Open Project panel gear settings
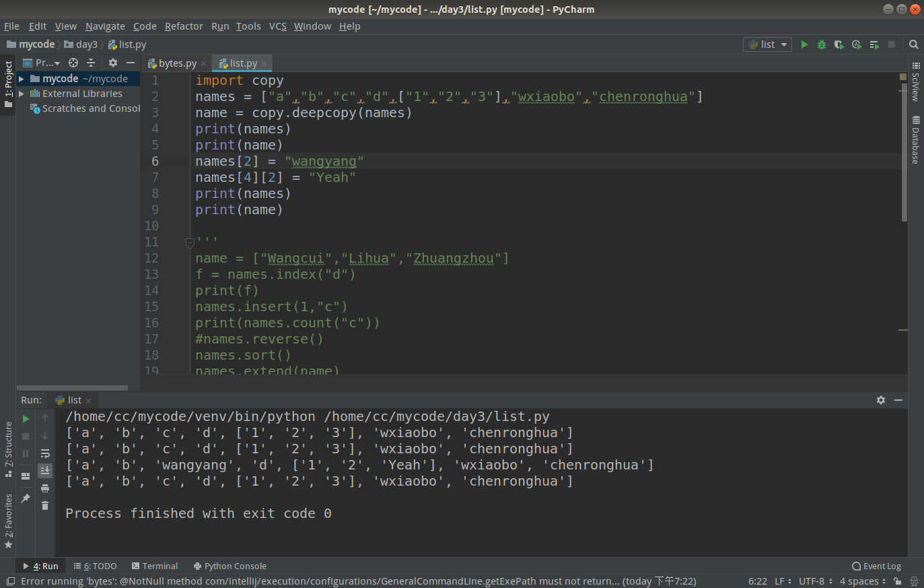The height and width of the screenshot is (588, 924). click(113, 63)
